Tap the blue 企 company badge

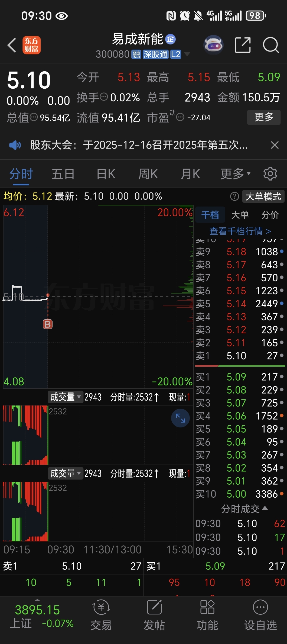(170, 39)
